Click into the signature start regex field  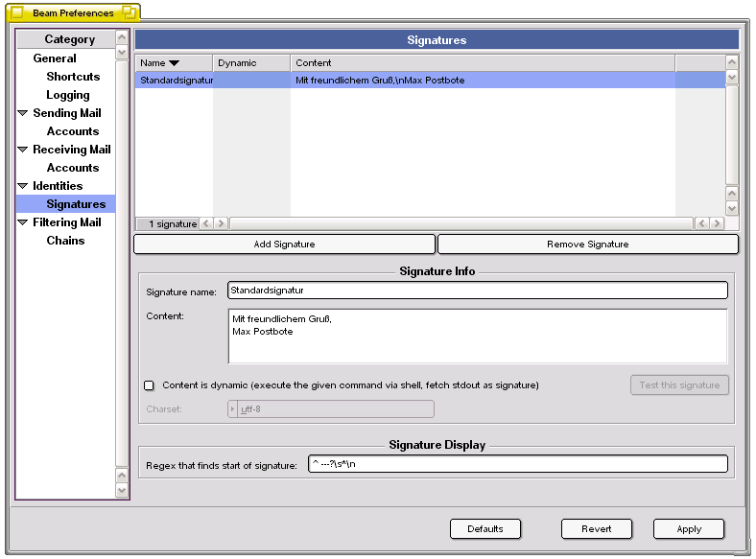(517, 465)
